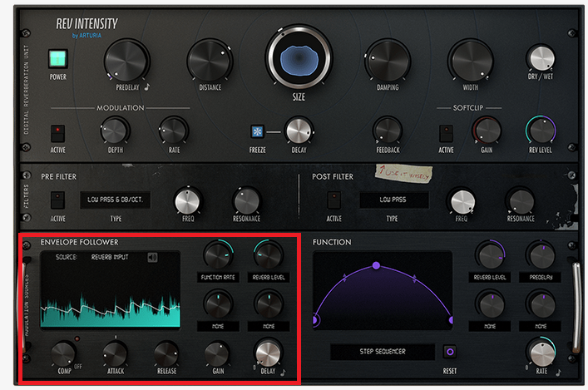The height and width of the screenshot is (390, 588).
Task: Click the large SIZE knob with blue display
Action: 299,57
